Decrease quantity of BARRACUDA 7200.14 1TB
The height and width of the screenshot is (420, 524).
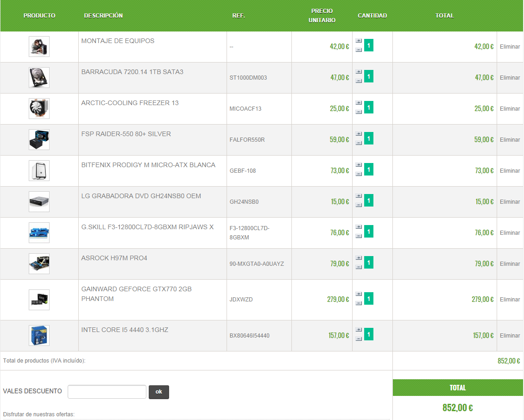(x=359, y=81)
